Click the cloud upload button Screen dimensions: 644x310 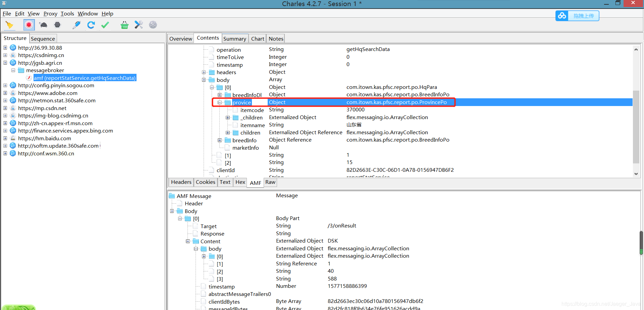[x=577, y=16]
